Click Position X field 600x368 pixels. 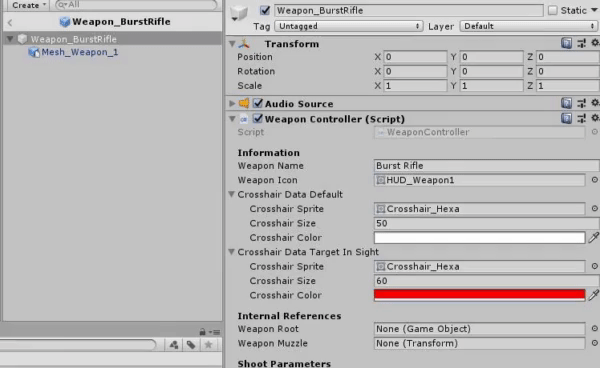tap(415, 57)
